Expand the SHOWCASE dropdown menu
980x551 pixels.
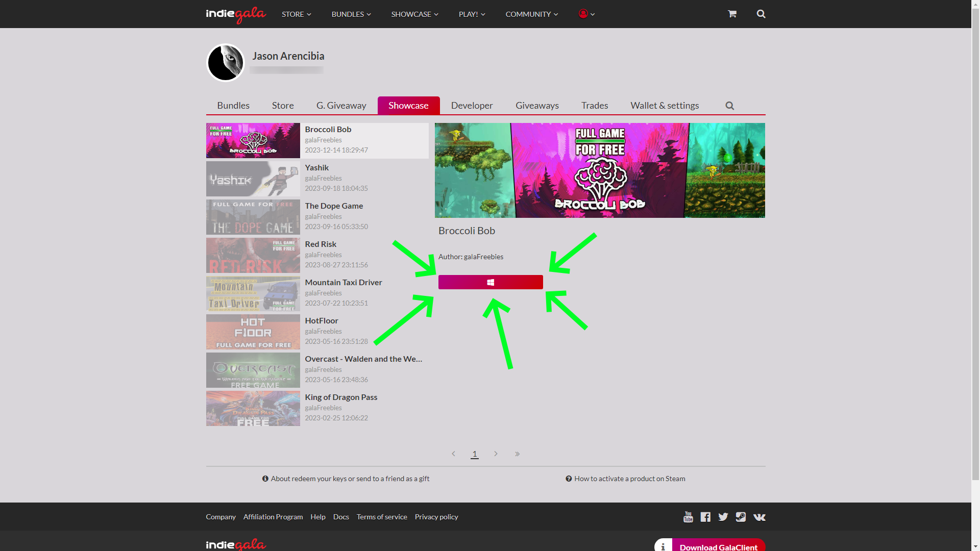(x=415, y=14)
